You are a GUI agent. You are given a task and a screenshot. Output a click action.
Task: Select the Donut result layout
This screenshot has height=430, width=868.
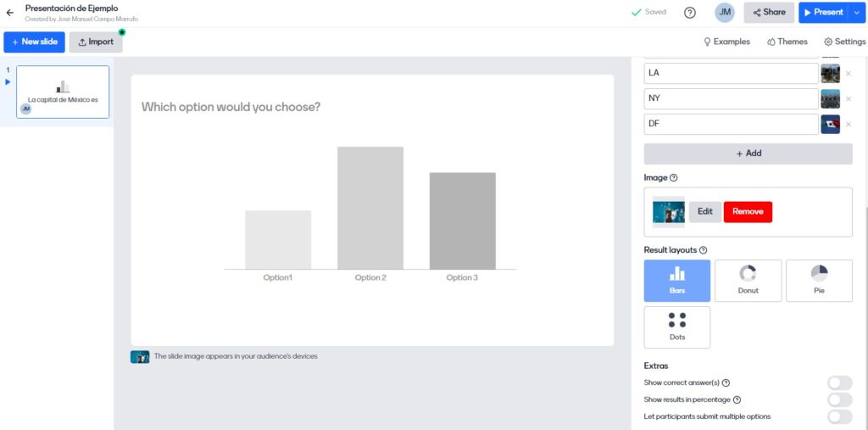(748, 281)
